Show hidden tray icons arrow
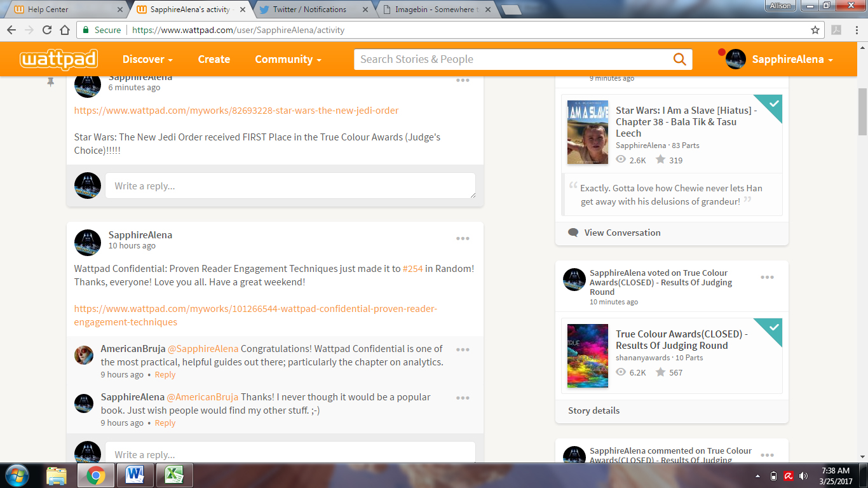Viewport: 868px width, 488px height. [x=757, y=475]
